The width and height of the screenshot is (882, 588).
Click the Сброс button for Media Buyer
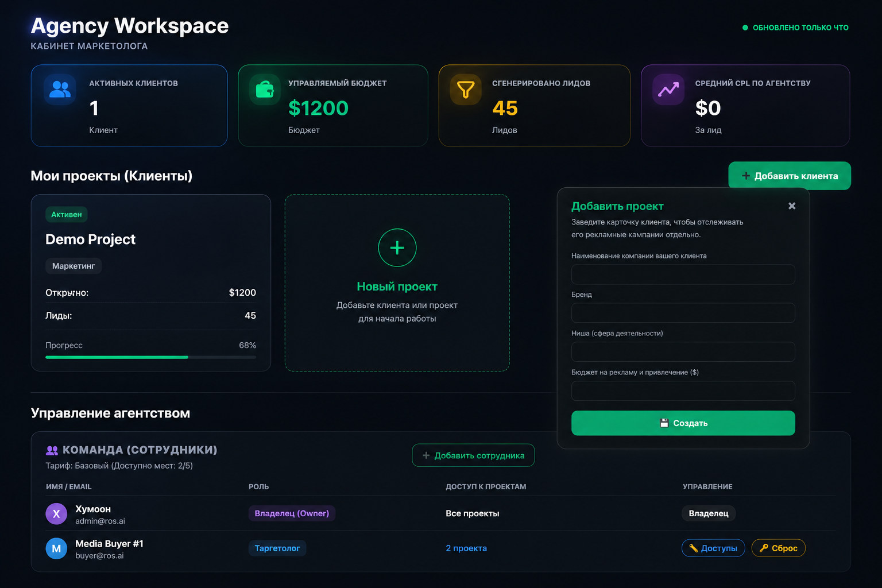[779, 548]
